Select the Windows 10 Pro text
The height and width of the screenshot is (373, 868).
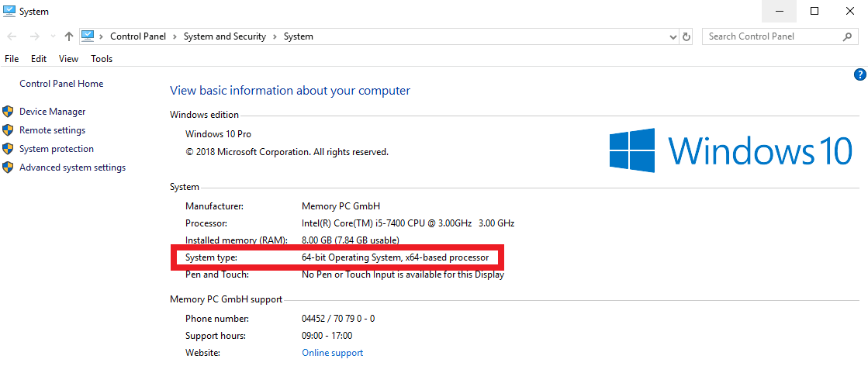click(218, 134)
